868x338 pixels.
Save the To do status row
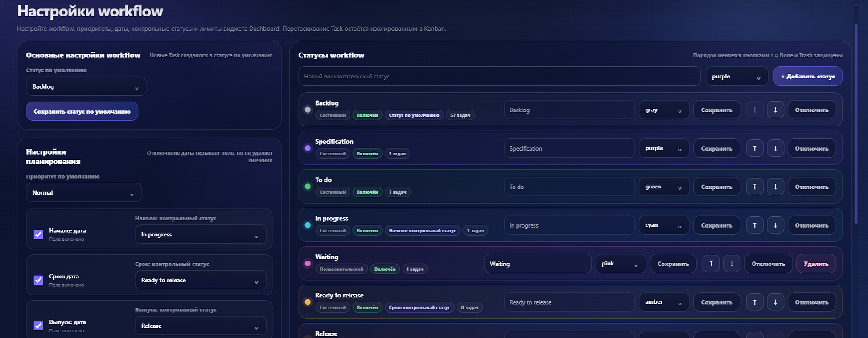click(x=717, y=187)
